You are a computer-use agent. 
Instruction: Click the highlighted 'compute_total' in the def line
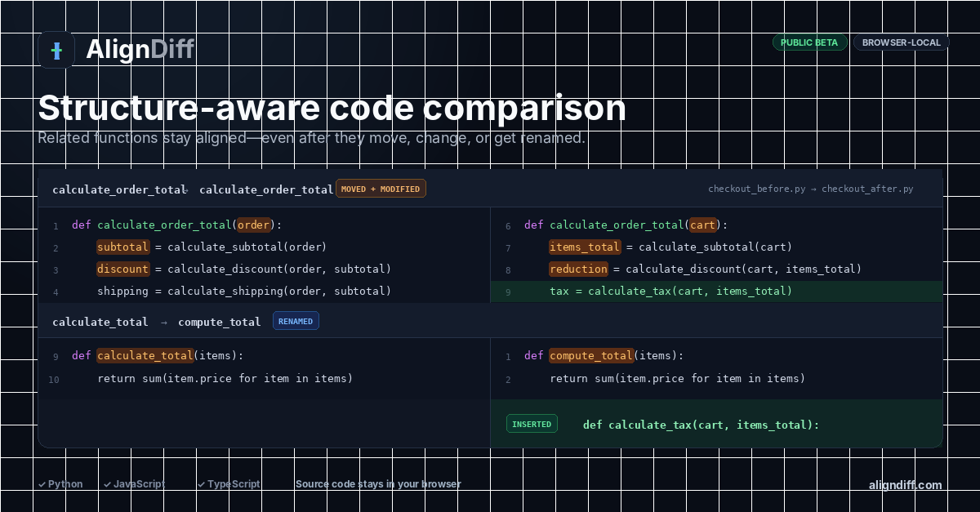pos(591,355)
